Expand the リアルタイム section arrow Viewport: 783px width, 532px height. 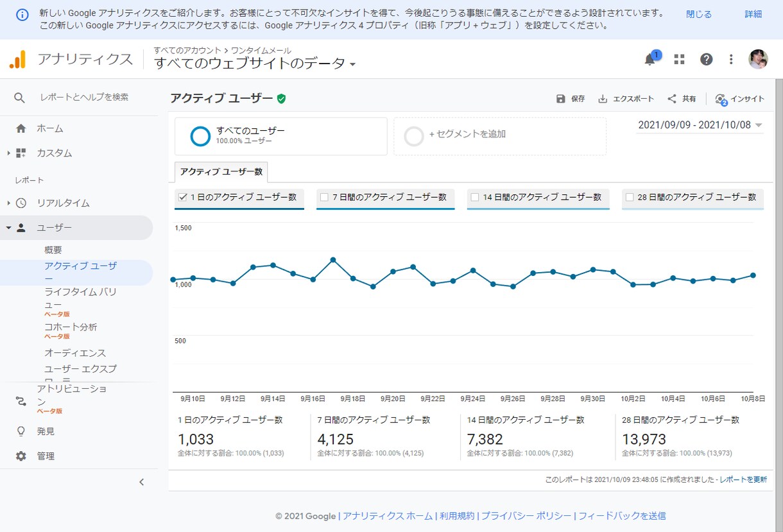click(x=8, y=203)
